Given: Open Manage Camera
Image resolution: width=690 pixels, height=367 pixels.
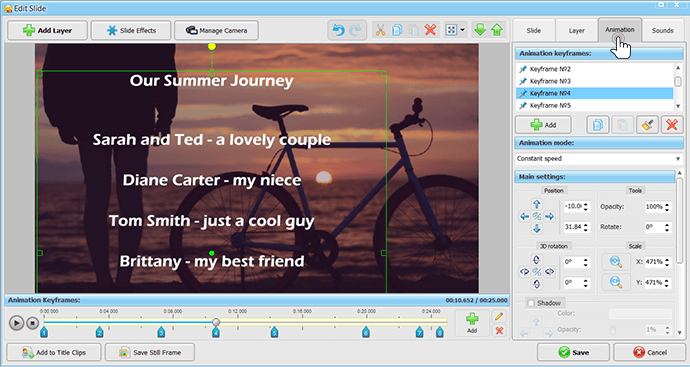Looking at the screenshot, I should click(x=216, y=30).
